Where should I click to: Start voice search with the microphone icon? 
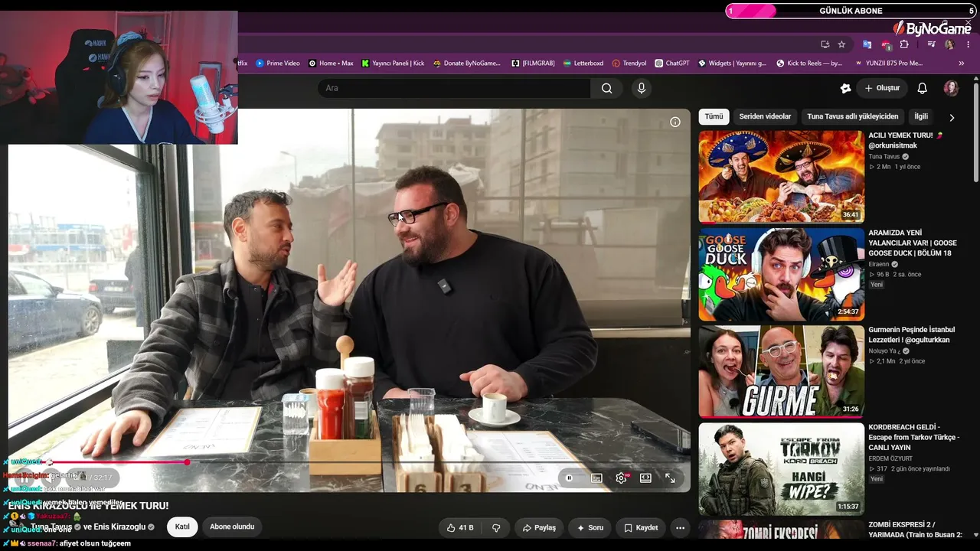[x=642, y=88]
